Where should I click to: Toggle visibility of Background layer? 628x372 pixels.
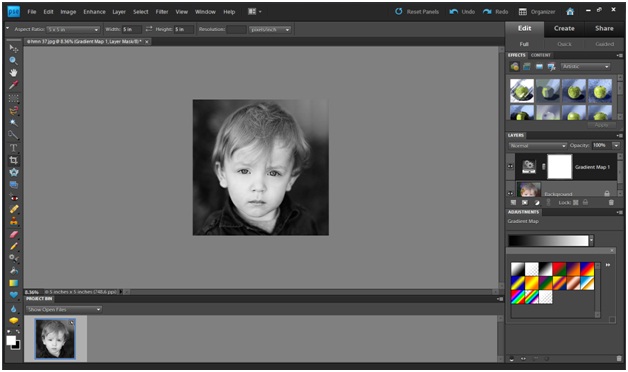point(511,193)
